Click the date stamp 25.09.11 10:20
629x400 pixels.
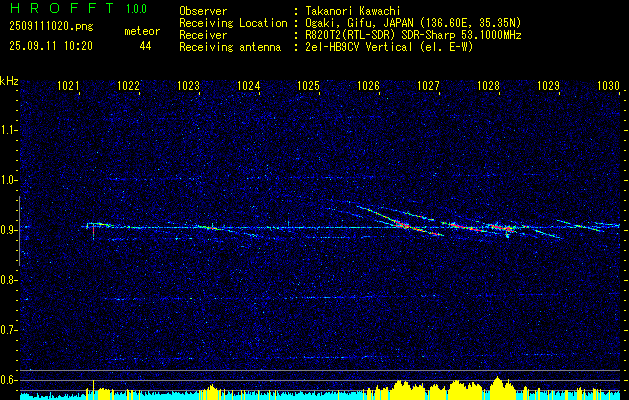click(51, 46)
